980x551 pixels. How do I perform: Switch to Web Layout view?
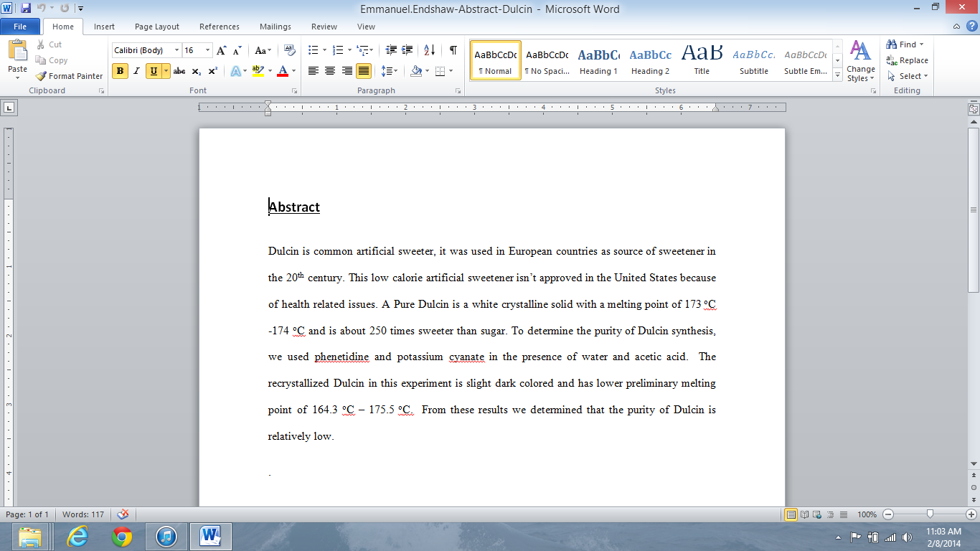tap(818, 514)
